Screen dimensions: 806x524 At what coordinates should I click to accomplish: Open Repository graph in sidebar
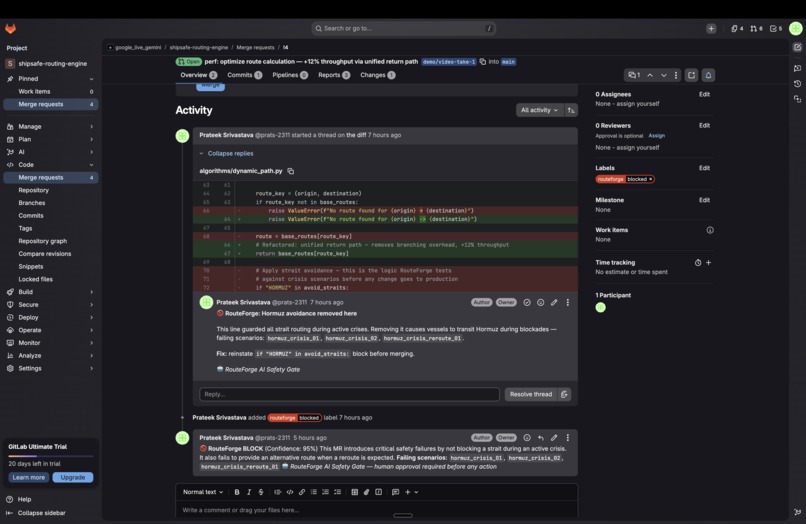[x=43, y=241]
